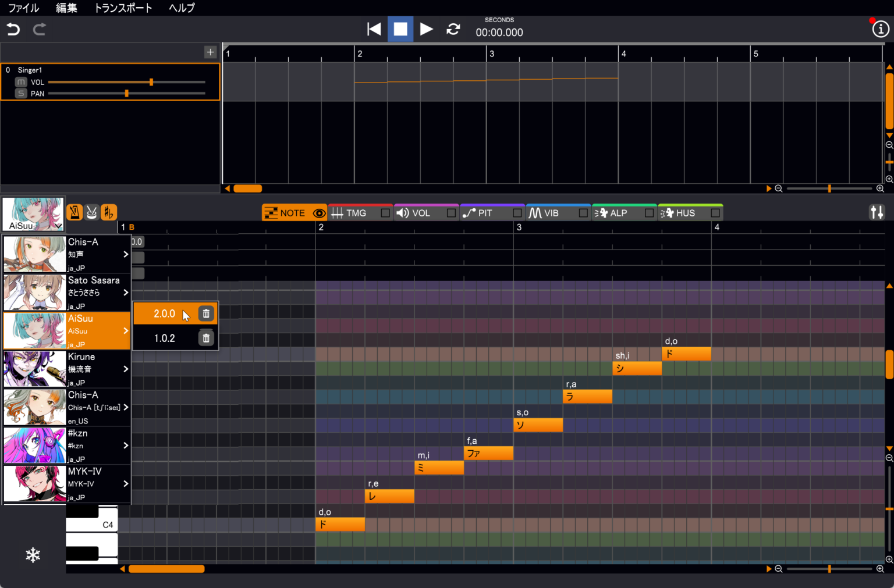Expand the Sato Sasara voice entry

coord(126,293)
